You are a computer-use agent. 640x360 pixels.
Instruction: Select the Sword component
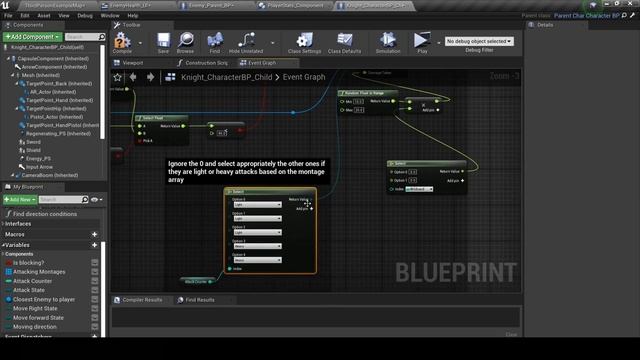[33, 142]
